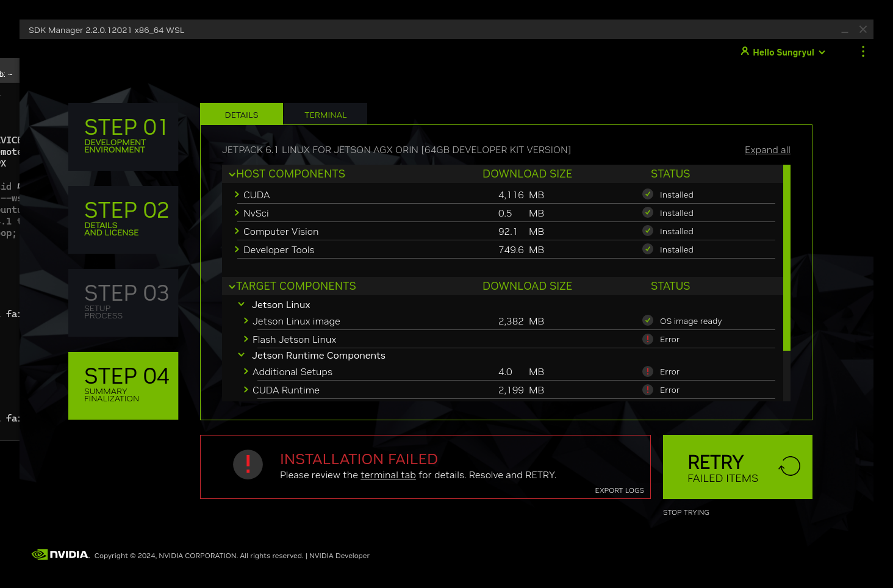This screenshot has height=588, width=893.
Task: Go to Step 03 Setup Process
Action: (123, 303)
